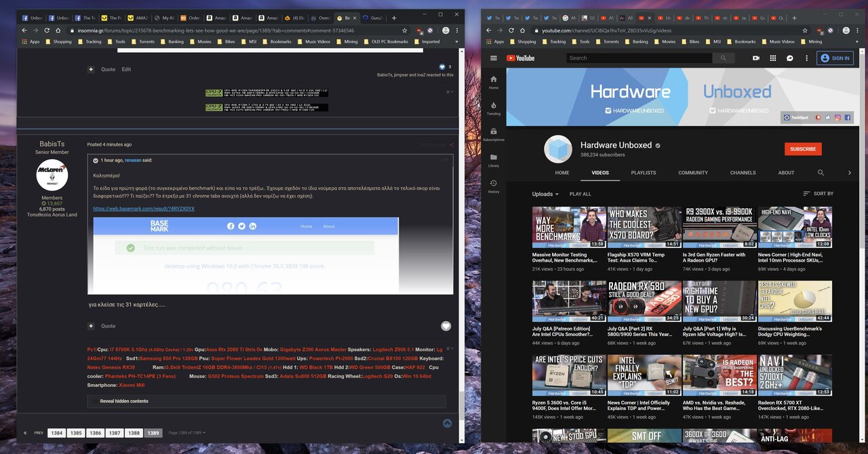Open 'Who makes the coolest X570 board' thumbnail
Viewport: 868px width, 454px height.
pyautogui.click(x=644, y=227)
